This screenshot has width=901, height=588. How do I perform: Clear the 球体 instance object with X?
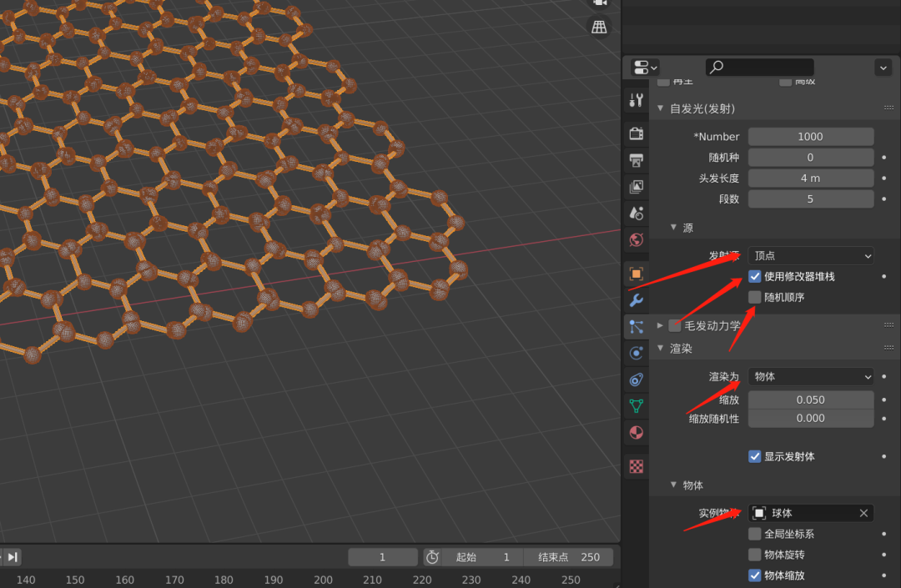(863, 513)
